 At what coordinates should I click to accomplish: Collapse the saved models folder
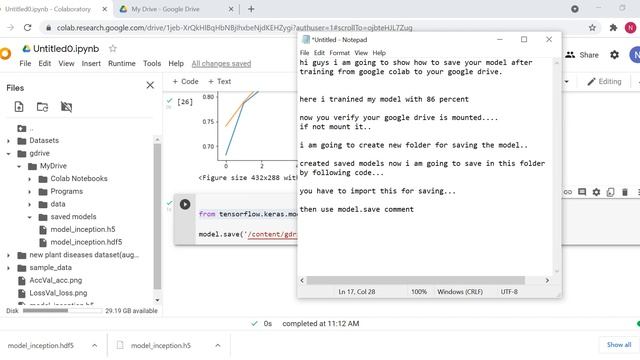[x=30, y=217]
